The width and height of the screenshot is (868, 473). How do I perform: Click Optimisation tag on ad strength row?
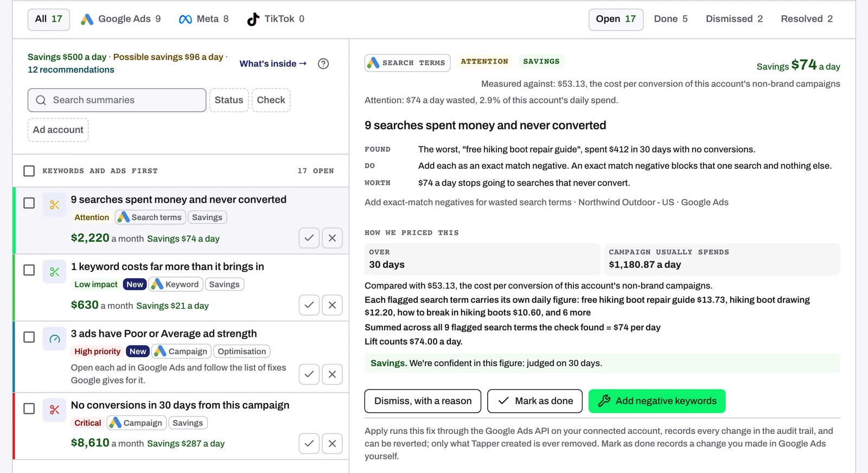[x=242, y=351]
